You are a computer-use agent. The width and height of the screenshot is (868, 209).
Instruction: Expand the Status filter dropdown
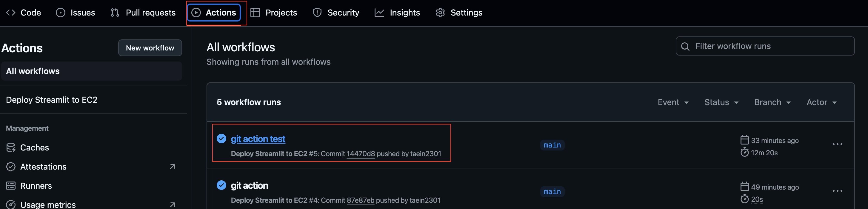(721, 102)
